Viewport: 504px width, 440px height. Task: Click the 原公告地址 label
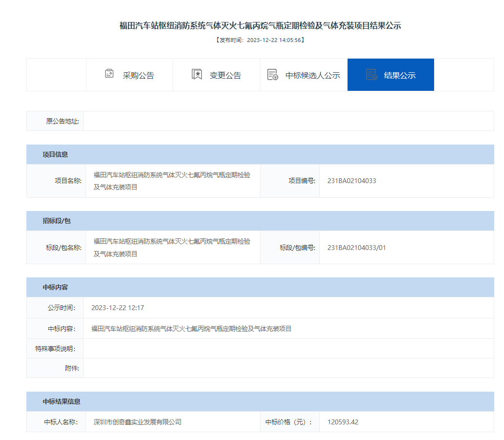tap(63, 121)
